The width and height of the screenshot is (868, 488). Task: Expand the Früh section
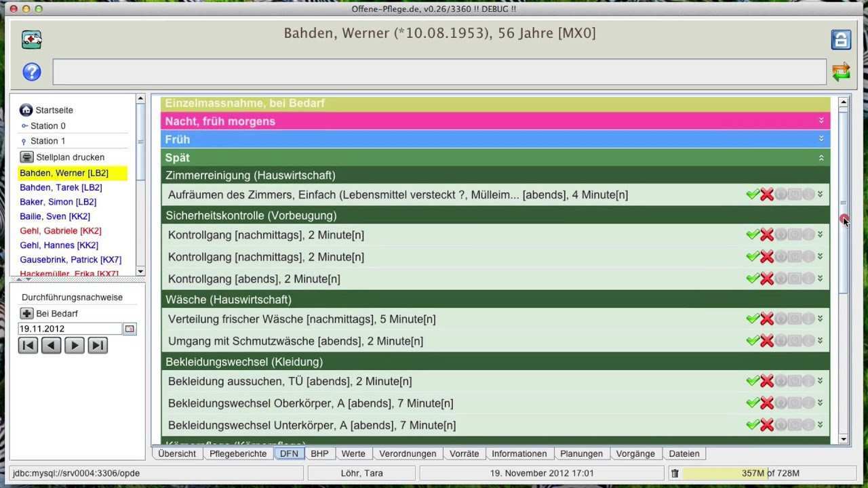click(x=821, y=139)
